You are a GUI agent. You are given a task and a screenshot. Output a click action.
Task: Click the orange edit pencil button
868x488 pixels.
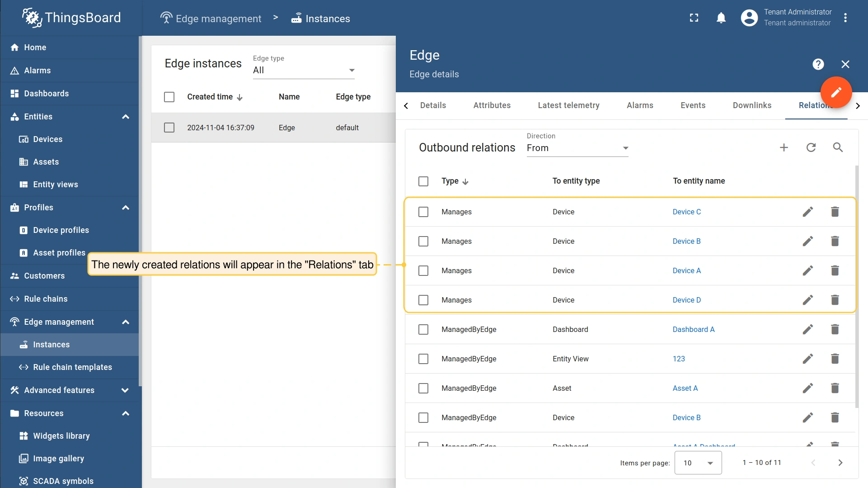click(x=836, y=92)
